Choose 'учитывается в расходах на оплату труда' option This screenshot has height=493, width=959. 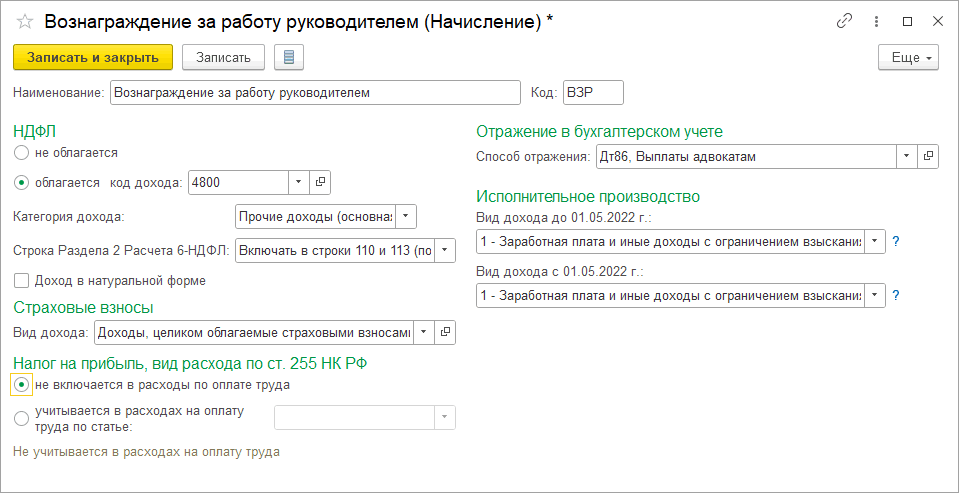tap(21, 418)
